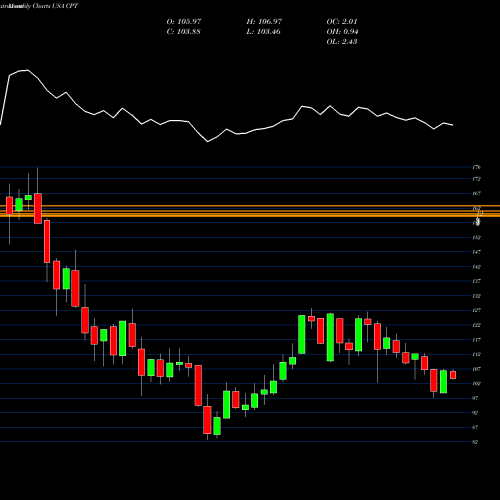Click the 167 price axis label
The image size is (500, 500).
pyautogui.click(x=477, y=193)
